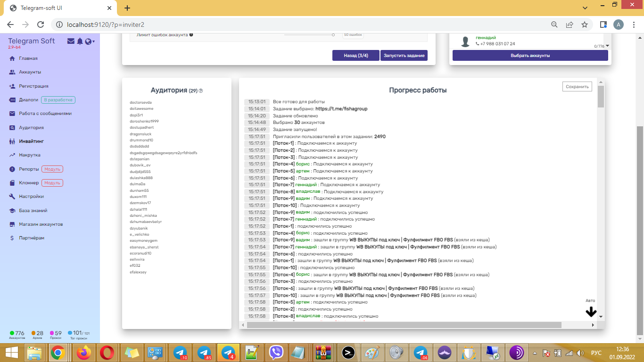The height and width of the screenshot is (362, 644).
Task: Select doroshenko1999 in the audience list
Action: pyautogui.click(x=144, y=121)
